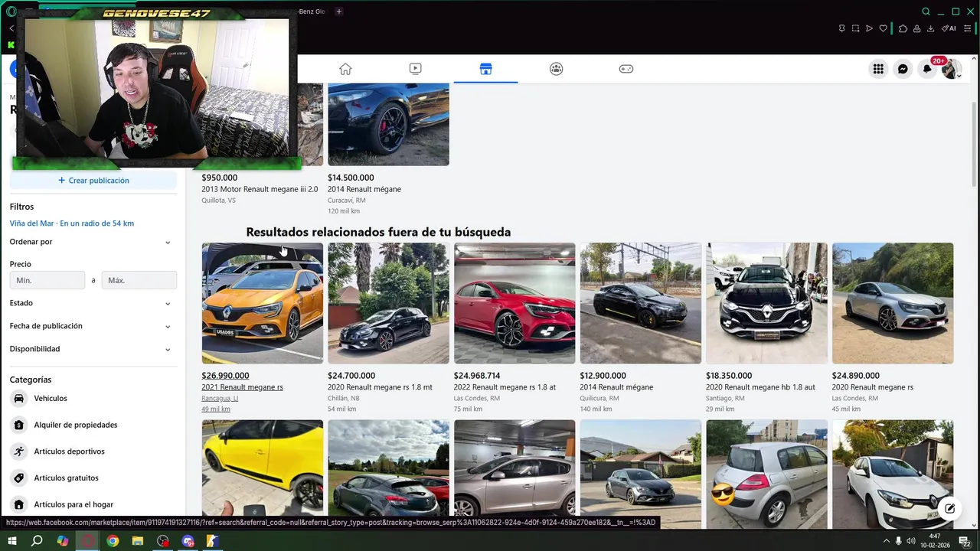The image size is (980, 551).
Task: Open the Facebook Watch video tab
Action: tap(415, 69)
